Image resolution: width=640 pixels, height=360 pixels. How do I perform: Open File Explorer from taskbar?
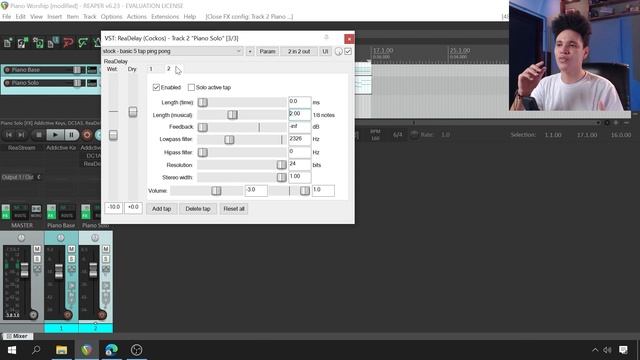pyautogui.click(x=62, y=350)
